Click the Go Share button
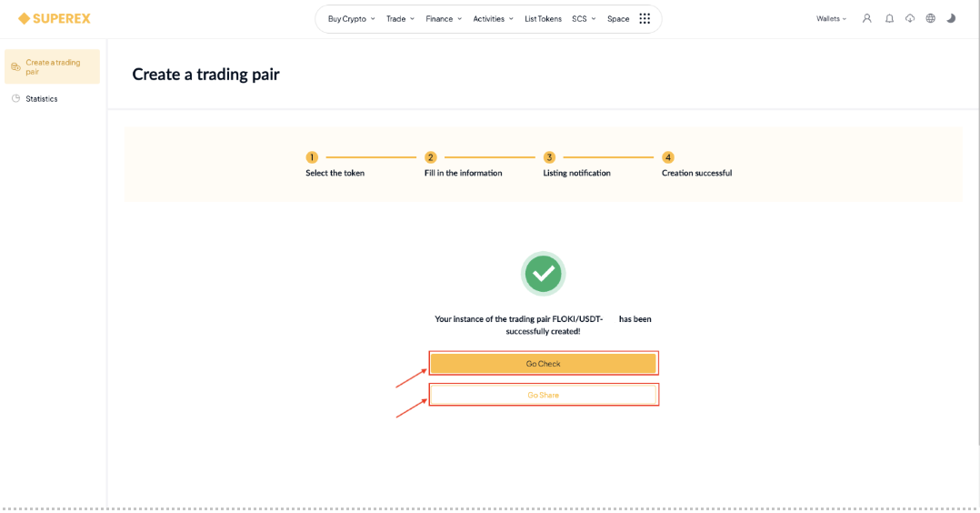 tap(543, 395)
